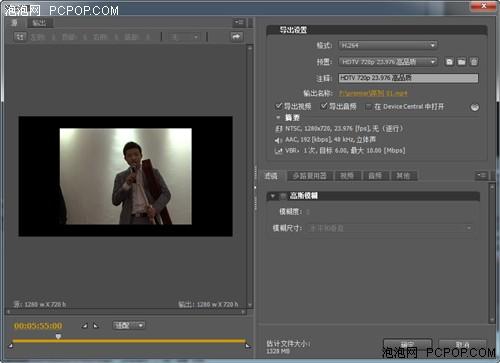Select the 其他 tab
Image resolution: width=500 pixels, height=363 pixels.
click(x=403, y=176)
